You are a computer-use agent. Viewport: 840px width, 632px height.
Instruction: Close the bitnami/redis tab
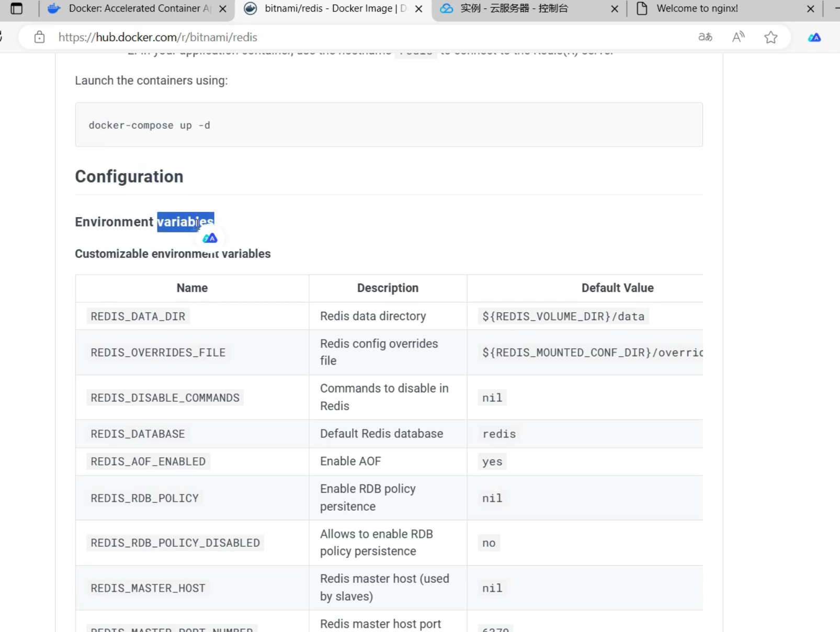418,9
